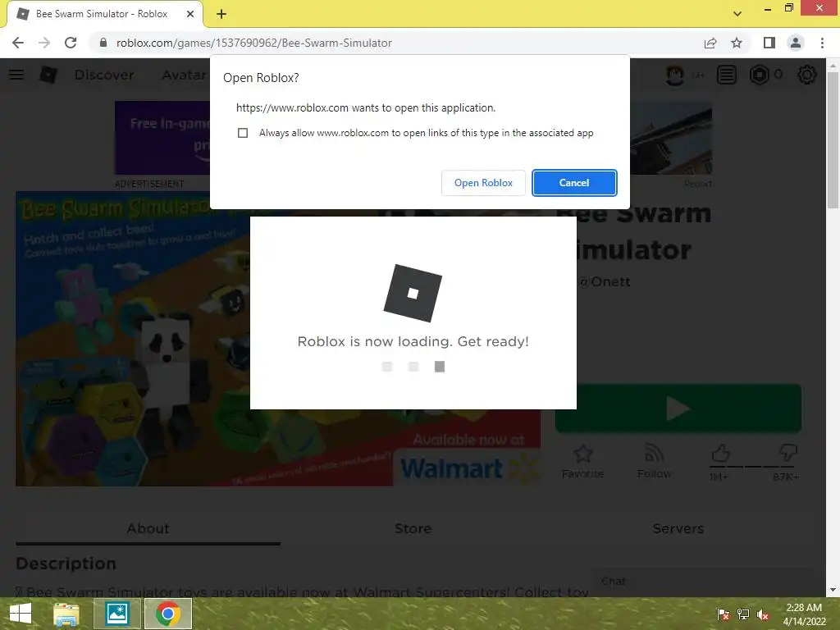Go back using the browser back arrow
The width and height of the screenshot is (840, 630).
click(18, 43)
